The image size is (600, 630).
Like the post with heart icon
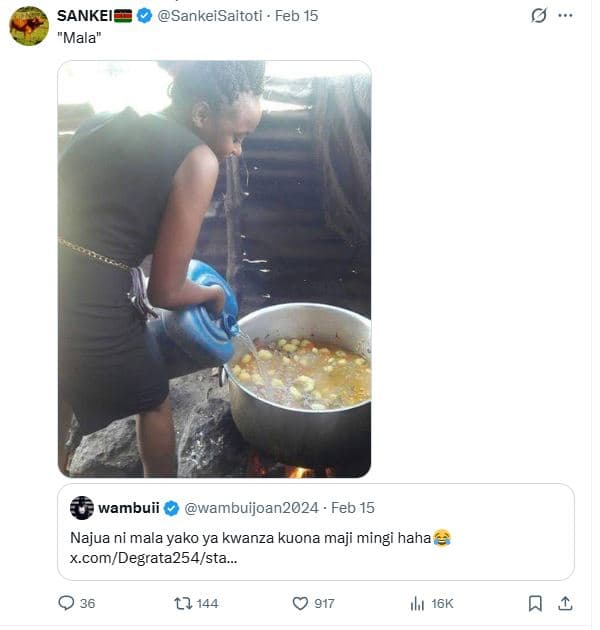(x=300, y=603)
